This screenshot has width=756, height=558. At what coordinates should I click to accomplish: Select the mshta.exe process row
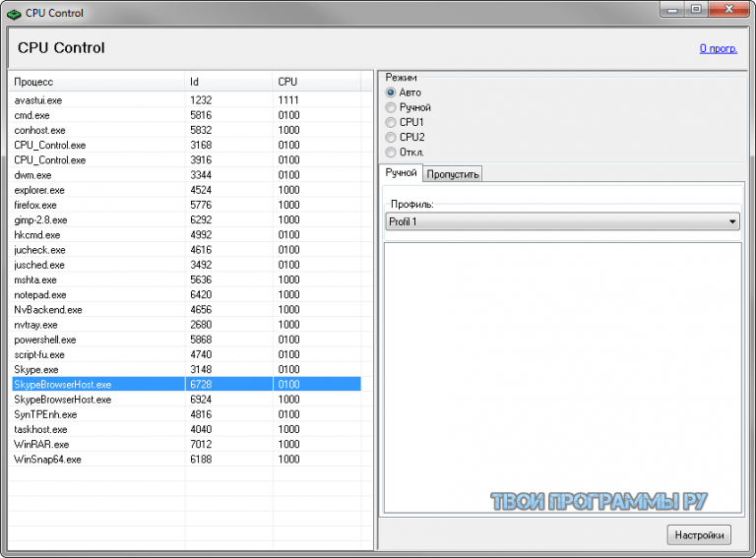(186, 279)
